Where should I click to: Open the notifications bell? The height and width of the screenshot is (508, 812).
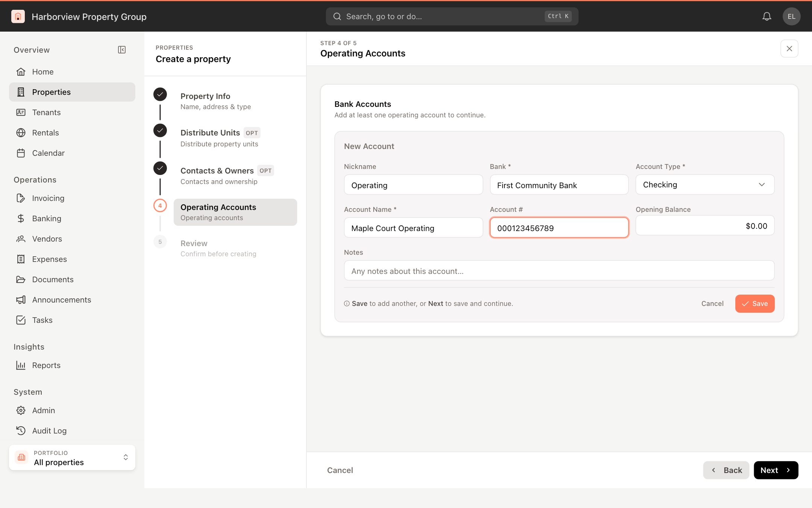click(x=767, y=17)
